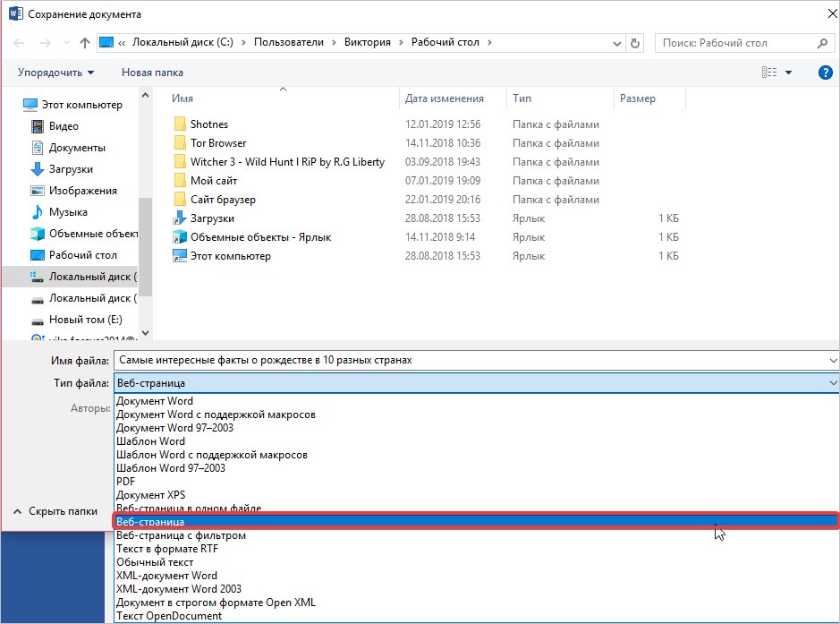Expand the address bar history dropdown

click(x=615, y=43)
